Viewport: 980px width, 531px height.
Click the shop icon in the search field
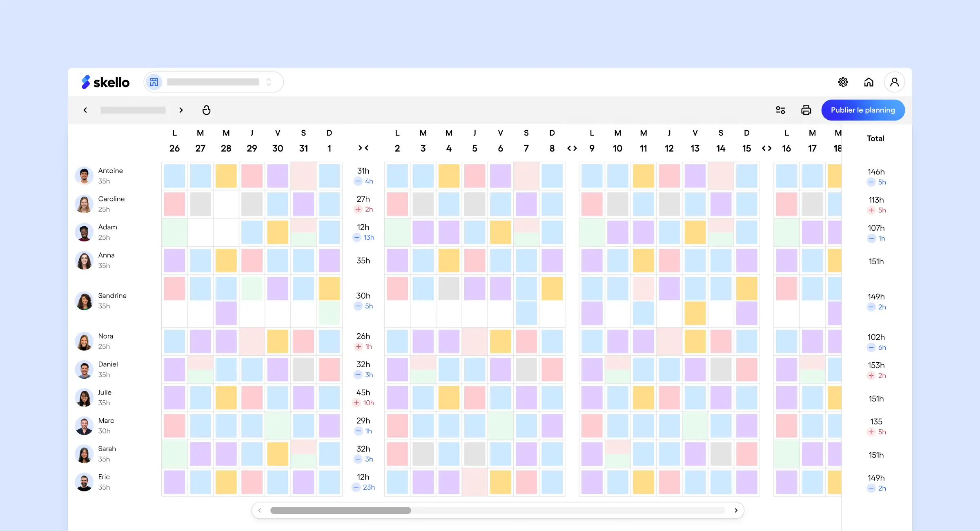coord(154,82)
